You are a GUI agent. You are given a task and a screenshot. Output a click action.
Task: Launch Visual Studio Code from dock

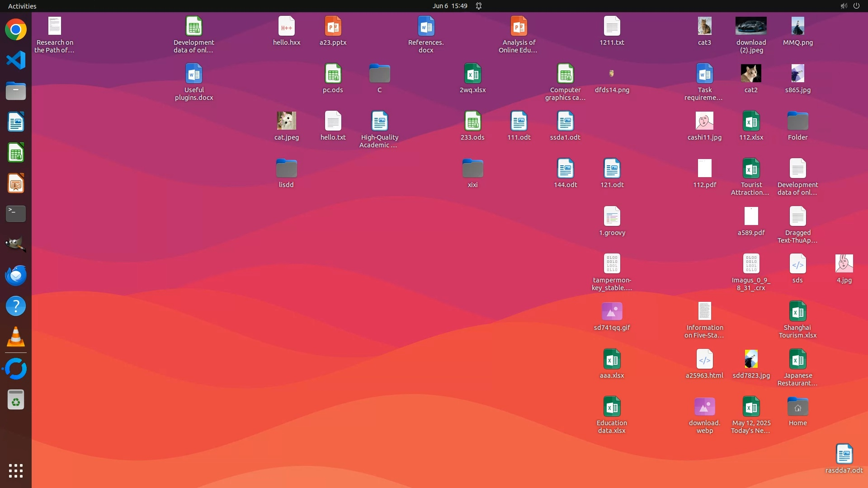coord(16,60)
